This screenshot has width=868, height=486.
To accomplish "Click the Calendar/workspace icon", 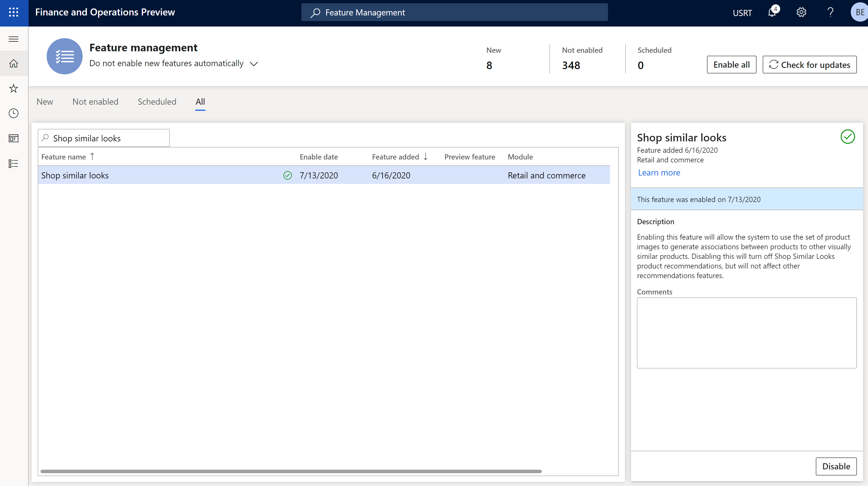I will tap(14, 138).
